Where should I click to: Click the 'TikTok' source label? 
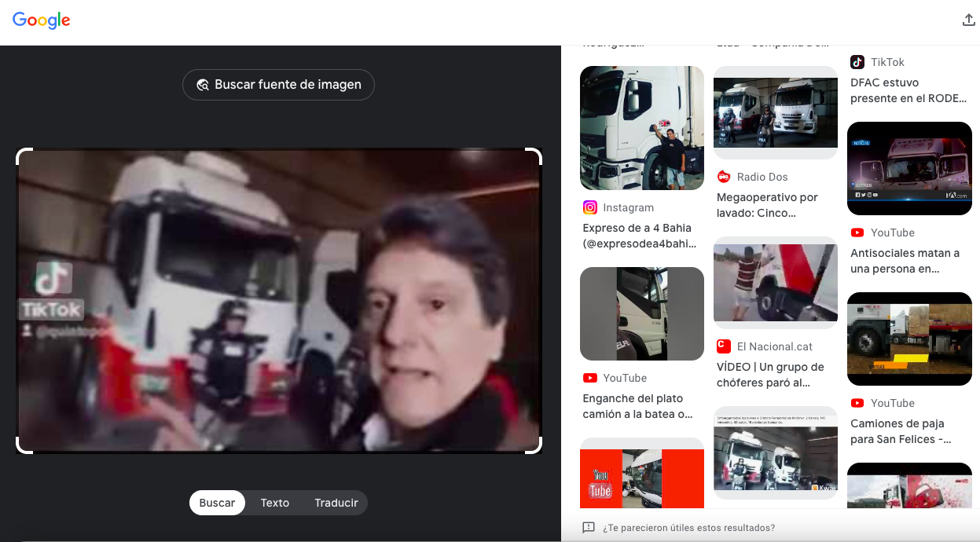pyautogui.click(x=887, y=62)
